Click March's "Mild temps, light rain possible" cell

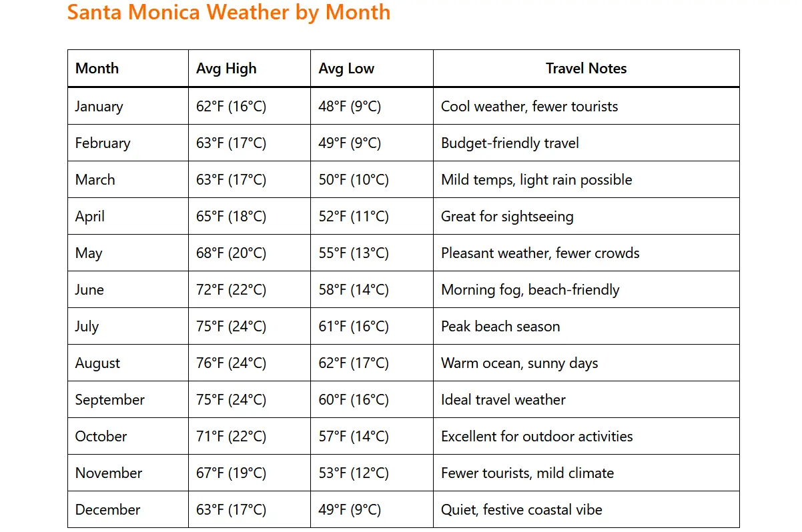536,179
